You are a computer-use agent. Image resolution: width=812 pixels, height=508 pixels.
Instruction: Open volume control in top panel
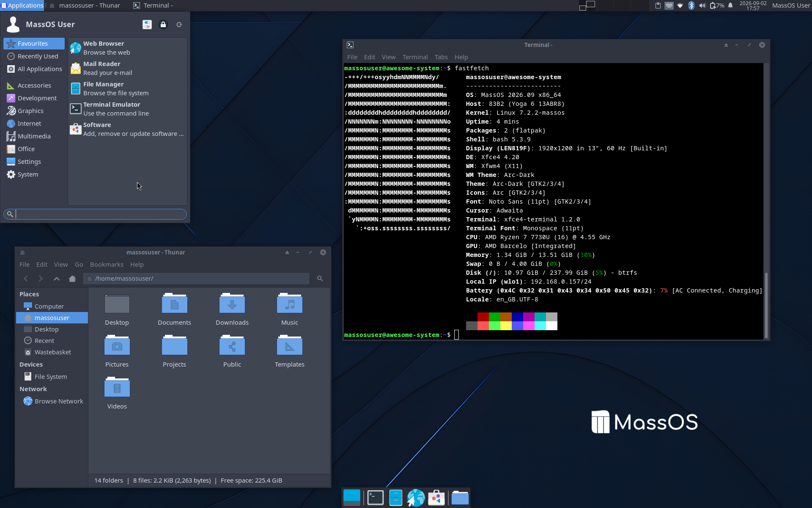[x=702, y=6]
